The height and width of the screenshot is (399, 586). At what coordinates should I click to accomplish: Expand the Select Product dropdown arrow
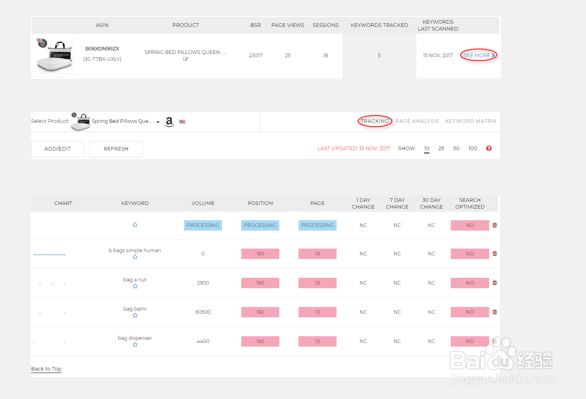(x=158, y=122)
